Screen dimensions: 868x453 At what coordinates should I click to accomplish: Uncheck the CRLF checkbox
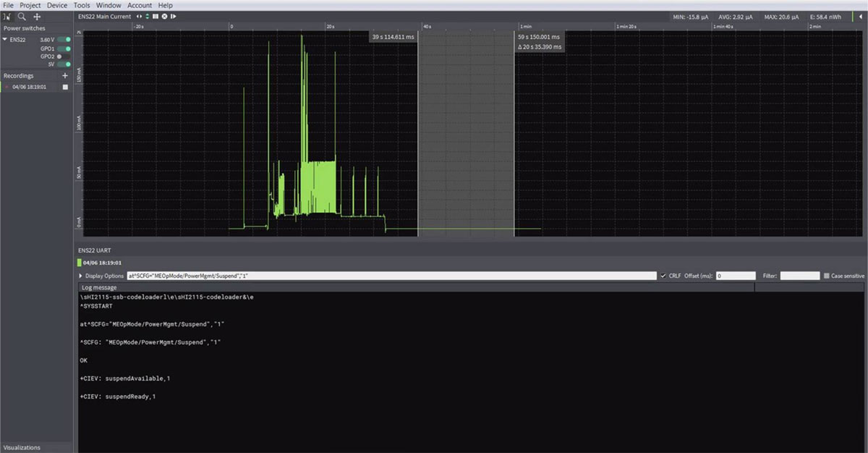[x=664, y=276]
